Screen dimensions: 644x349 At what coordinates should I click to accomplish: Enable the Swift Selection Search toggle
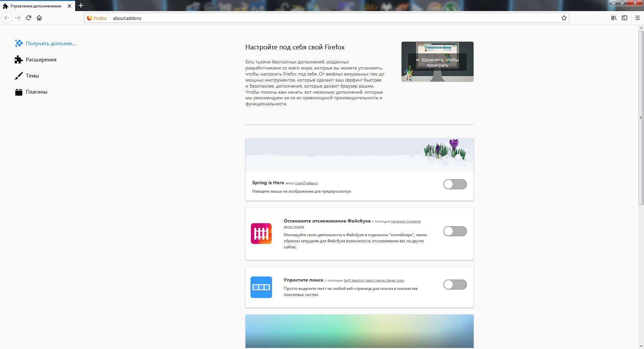click(455, 285)
